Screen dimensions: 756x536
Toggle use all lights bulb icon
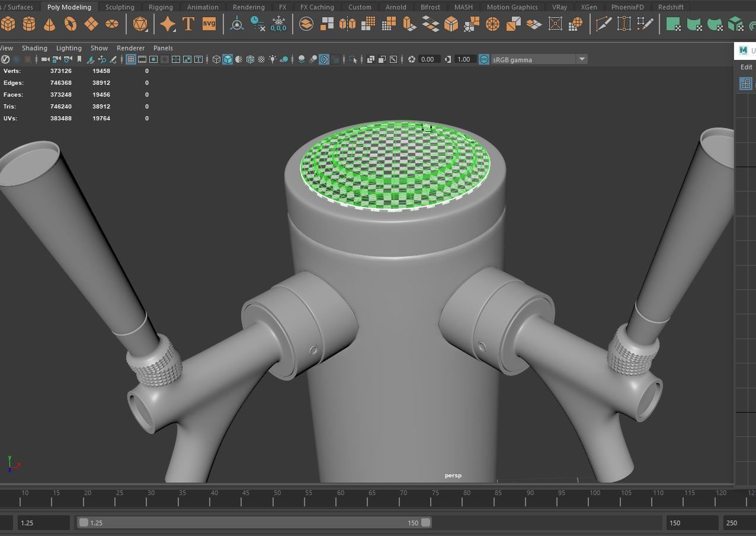[273, 59]
